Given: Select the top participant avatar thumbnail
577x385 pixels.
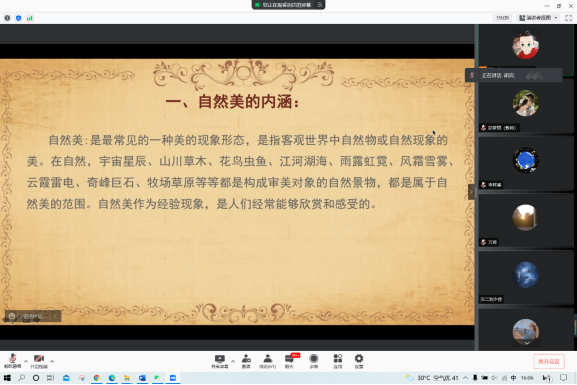Looking at the screenshot, I should 525,46.
